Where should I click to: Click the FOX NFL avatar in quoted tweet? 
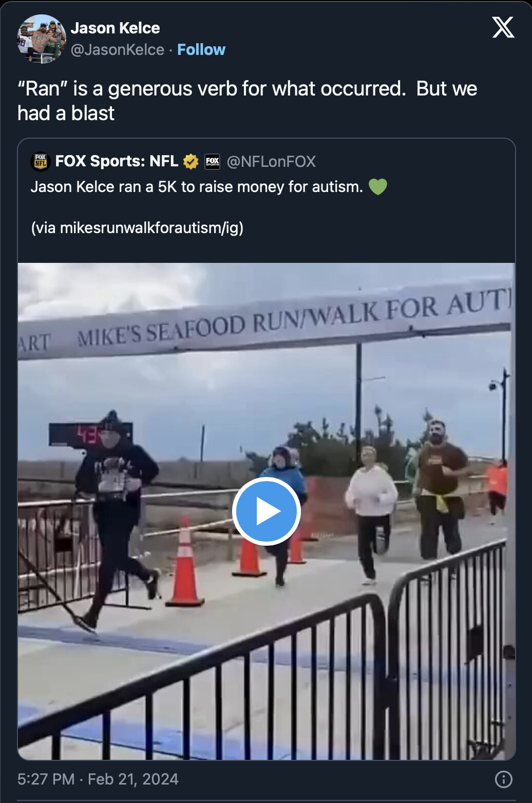tap(40, 161)
